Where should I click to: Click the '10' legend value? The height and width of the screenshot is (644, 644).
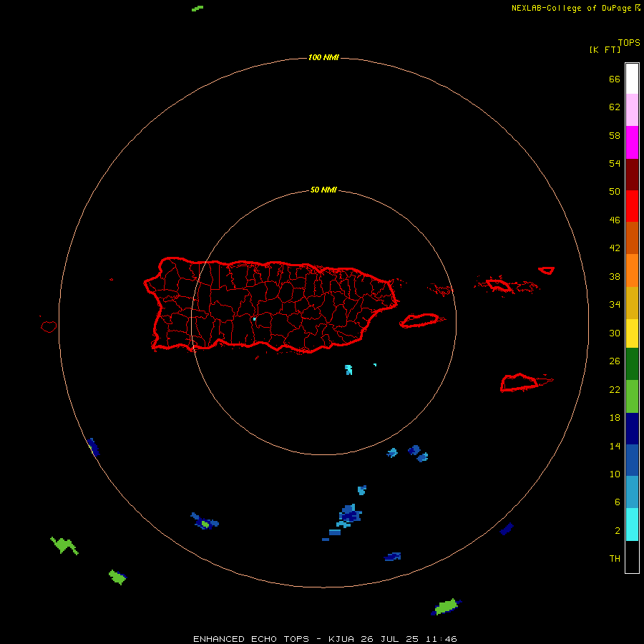tap(615, 474)
